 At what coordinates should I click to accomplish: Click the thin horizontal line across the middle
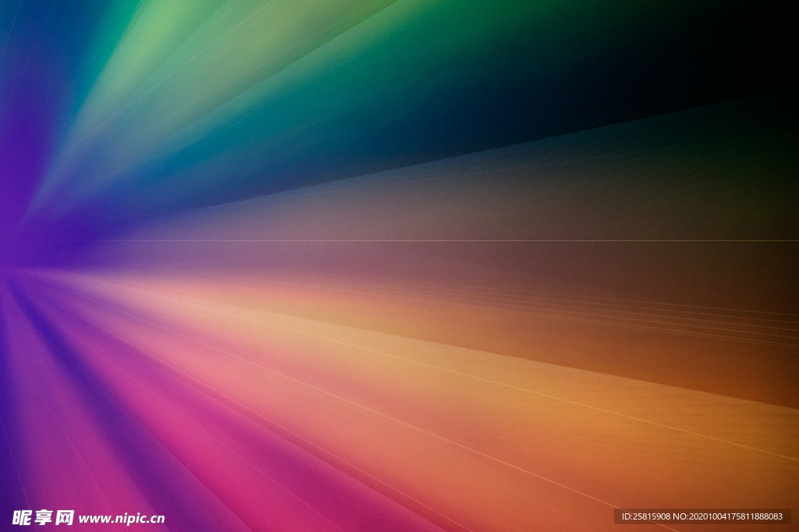coord(468,240)
